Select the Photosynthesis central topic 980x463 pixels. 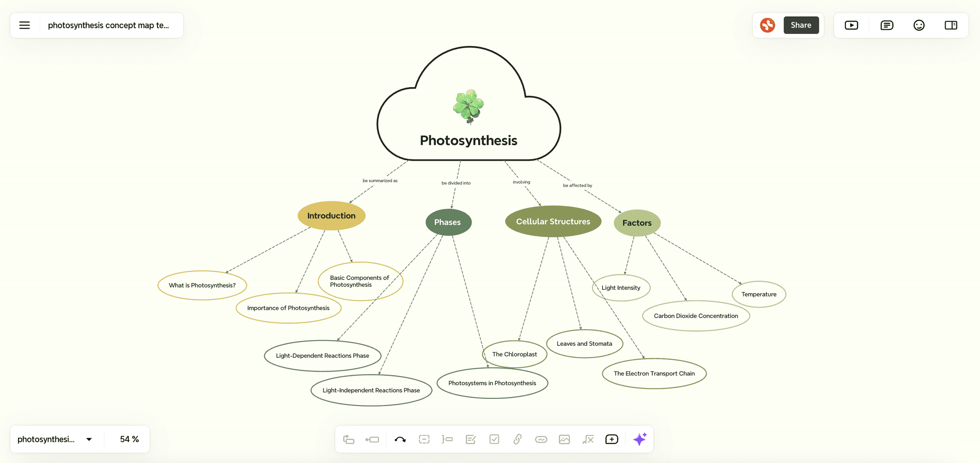point(468,141)
